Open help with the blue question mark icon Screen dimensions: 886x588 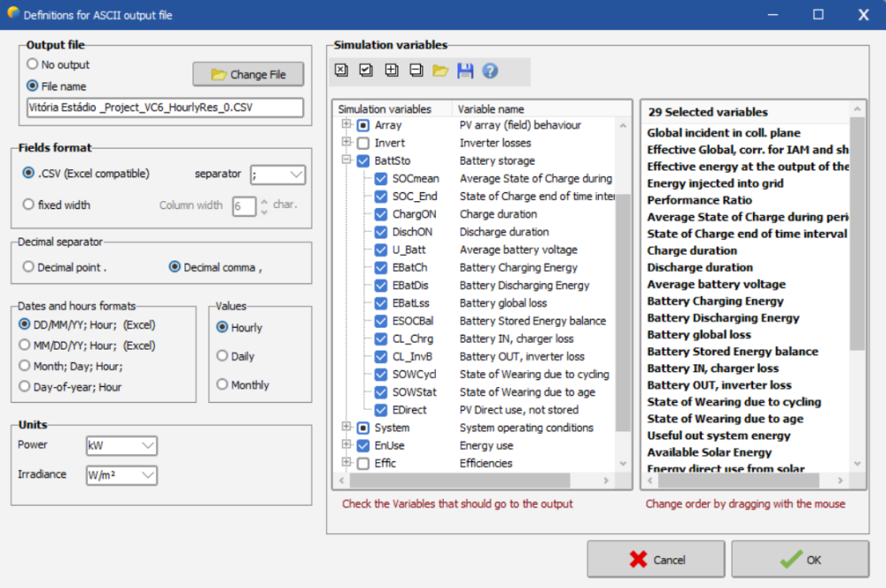490,71
